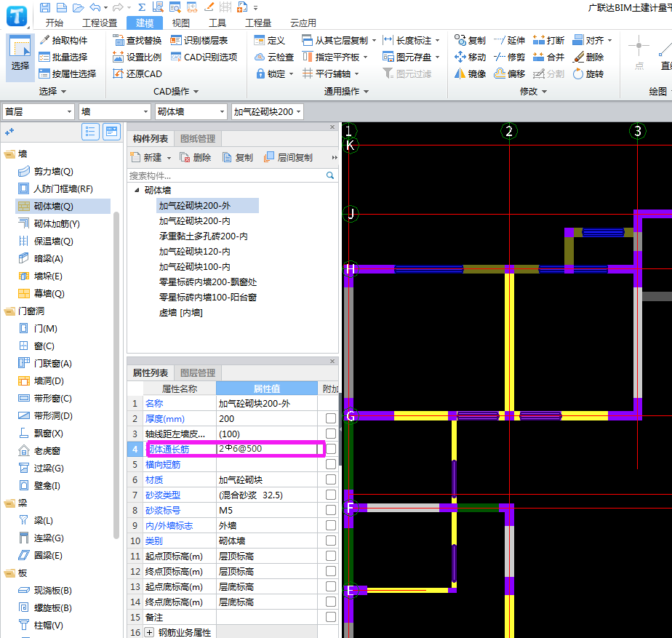Click the 按属性选择 select by property tool
Screen dimensions: 672x638
(68, 73)
